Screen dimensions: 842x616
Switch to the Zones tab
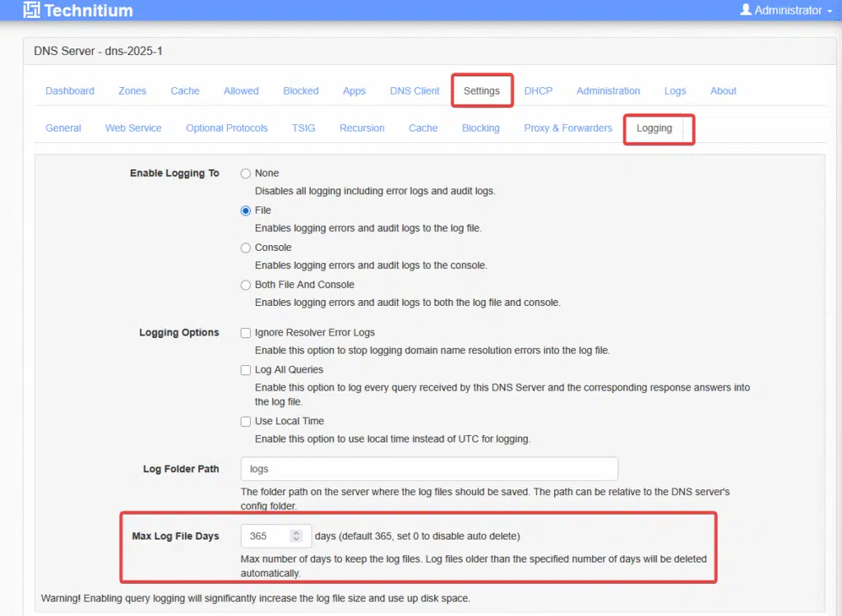pos(132,91)
